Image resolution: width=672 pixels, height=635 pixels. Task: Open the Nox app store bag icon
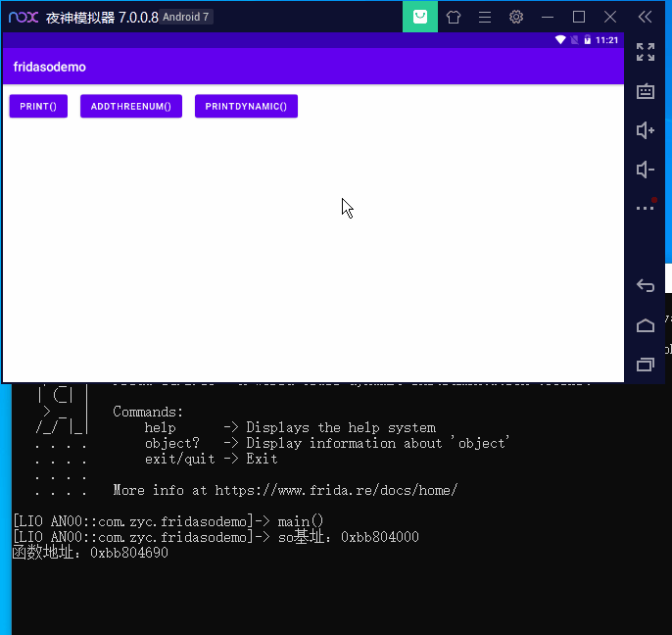click(420, 17)
